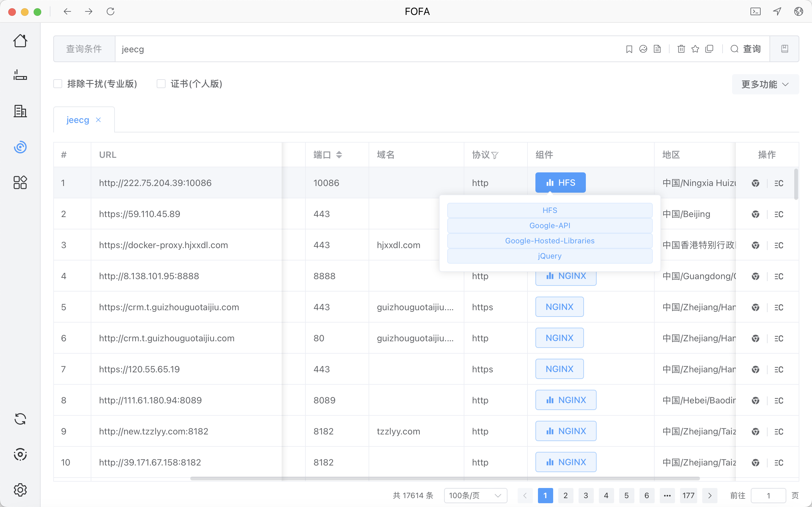Open the home page from sidebar
812x507 pixels.
pyautogui.click(x=20, y=41)
